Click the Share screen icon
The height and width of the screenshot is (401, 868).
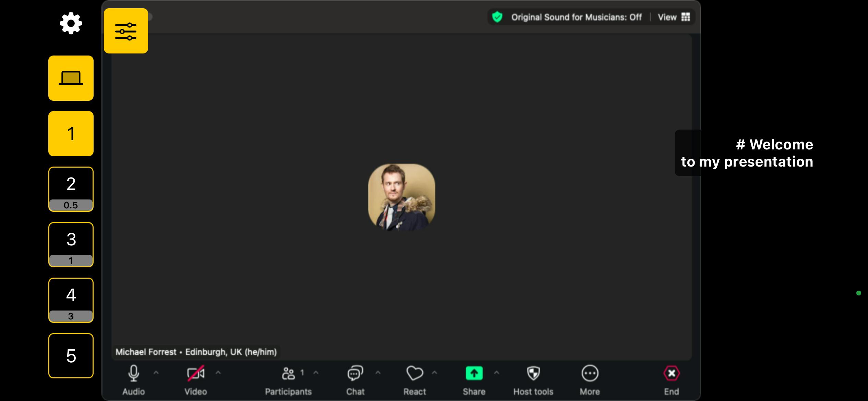(x=474, y=373)
